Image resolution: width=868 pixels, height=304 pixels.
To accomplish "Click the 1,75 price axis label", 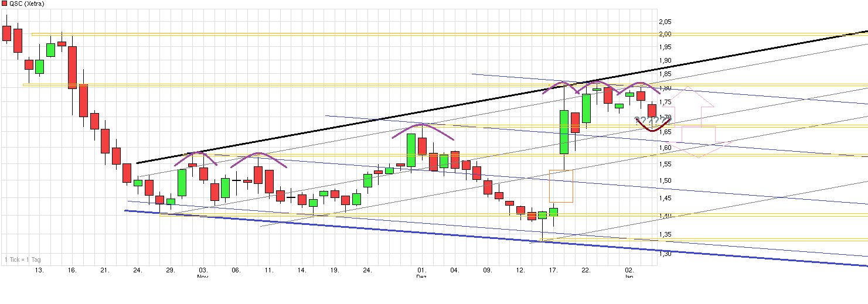I will [x=666, y=103].
